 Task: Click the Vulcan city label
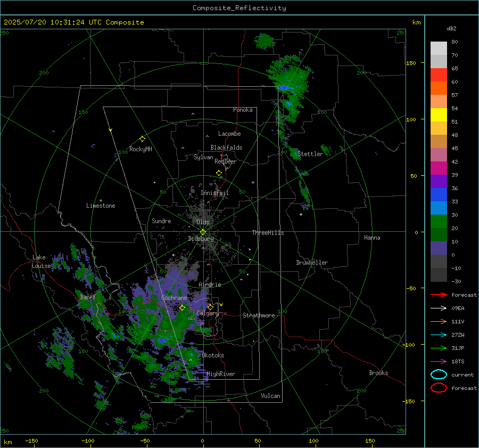click(270, 396)
